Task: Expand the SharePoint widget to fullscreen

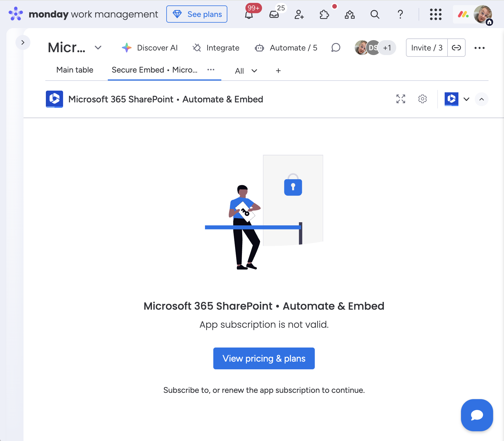Action: [401, 99]
